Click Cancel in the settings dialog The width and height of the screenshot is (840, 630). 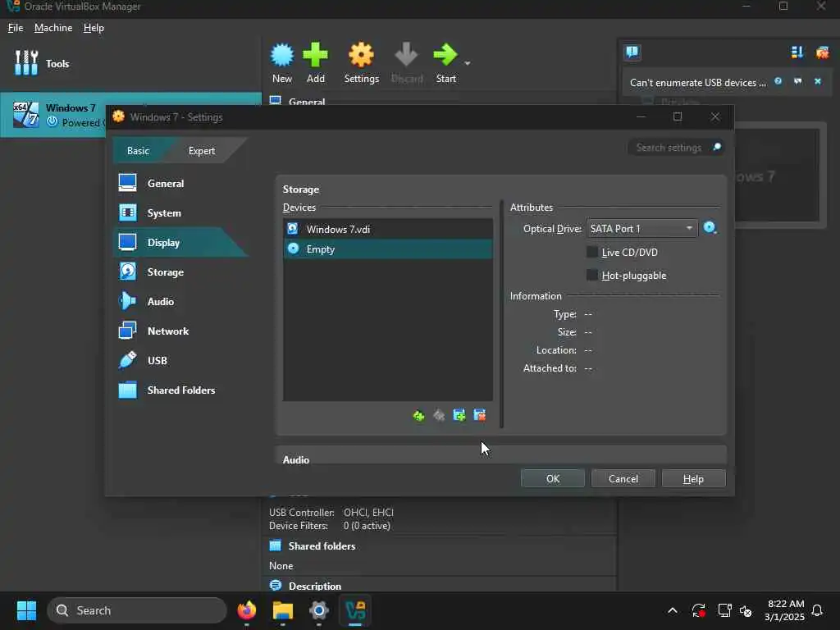pyautogui.click(x=623, y=478)
